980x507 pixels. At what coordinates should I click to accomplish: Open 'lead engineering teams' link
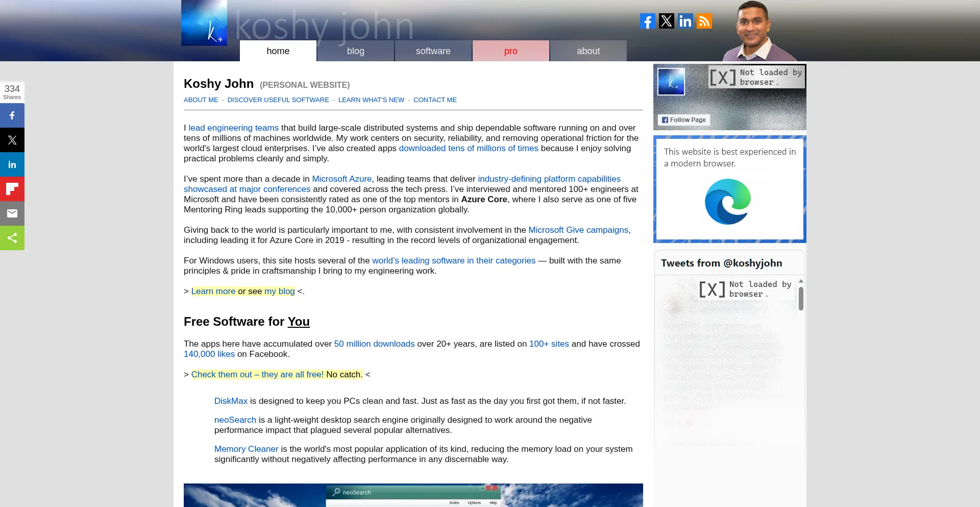click(234, 128)
